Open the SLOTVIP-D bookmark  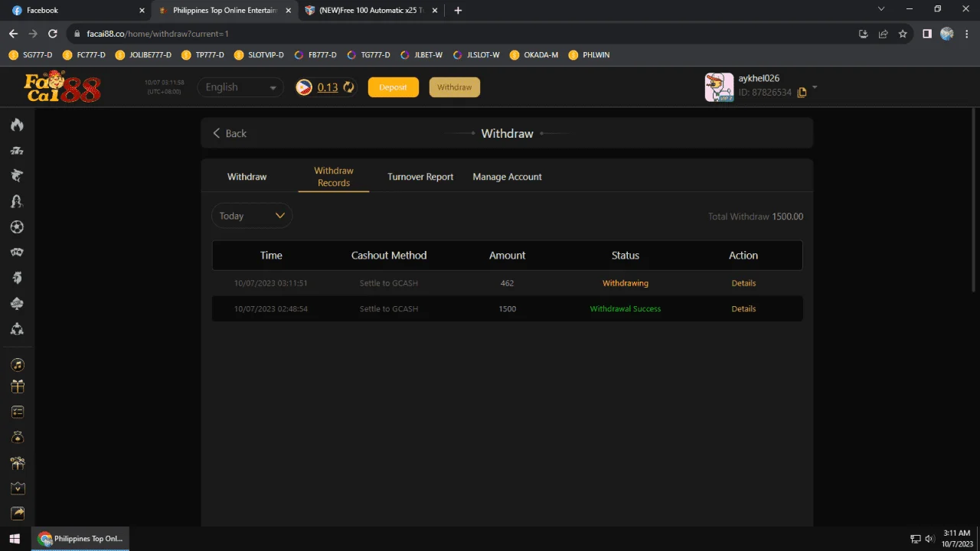coord(259,55)
